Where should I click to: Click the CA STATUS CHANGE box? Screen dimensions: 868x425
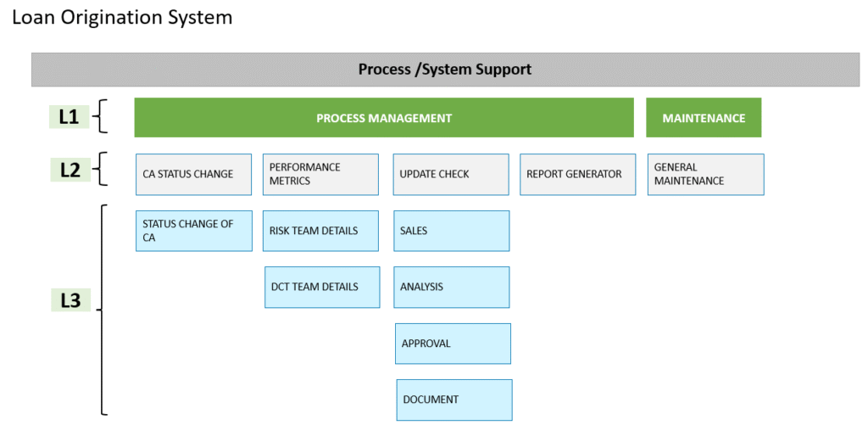point(194,175)
